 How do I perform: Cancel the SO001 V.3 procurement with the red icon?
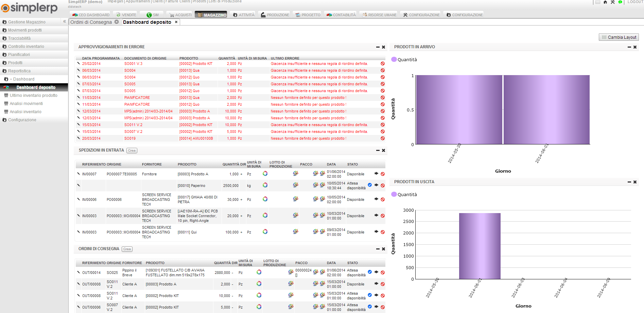(383, 64)
